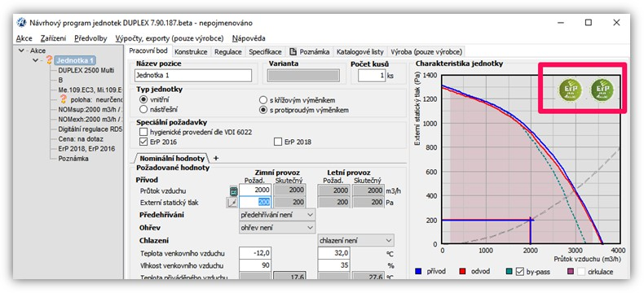644x293 pixels.
Task: Click the red odvod legend swatch
Action: point(463,271)
